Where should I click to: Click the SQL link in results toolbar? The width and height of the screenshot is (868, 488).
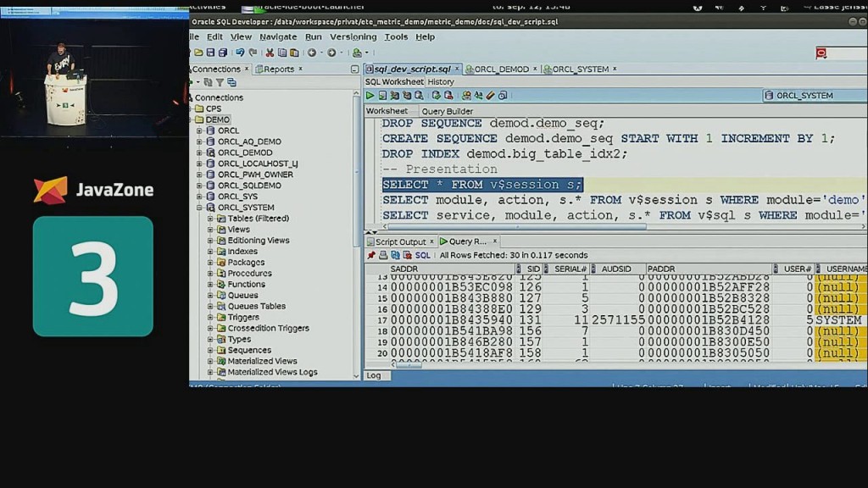click(422, 255)
